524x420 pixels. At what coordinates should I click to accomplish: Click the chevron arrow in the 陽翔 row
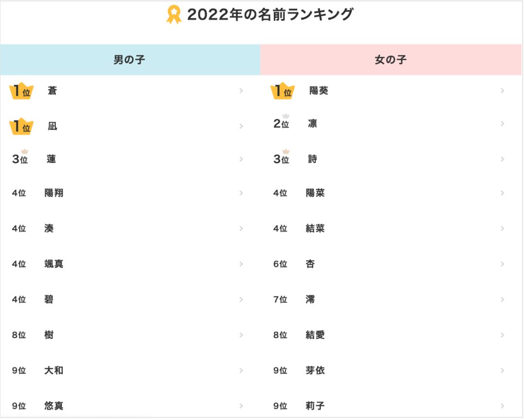click(241, 193)
